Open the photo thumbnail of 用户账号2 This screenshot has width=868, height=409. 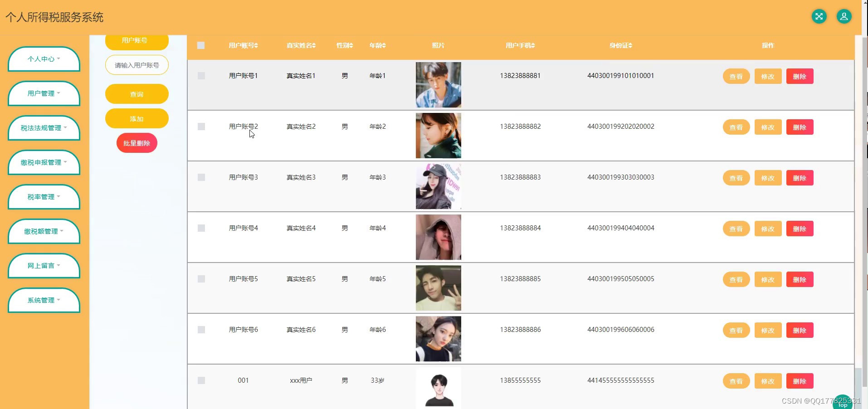(x=439, y=136)
